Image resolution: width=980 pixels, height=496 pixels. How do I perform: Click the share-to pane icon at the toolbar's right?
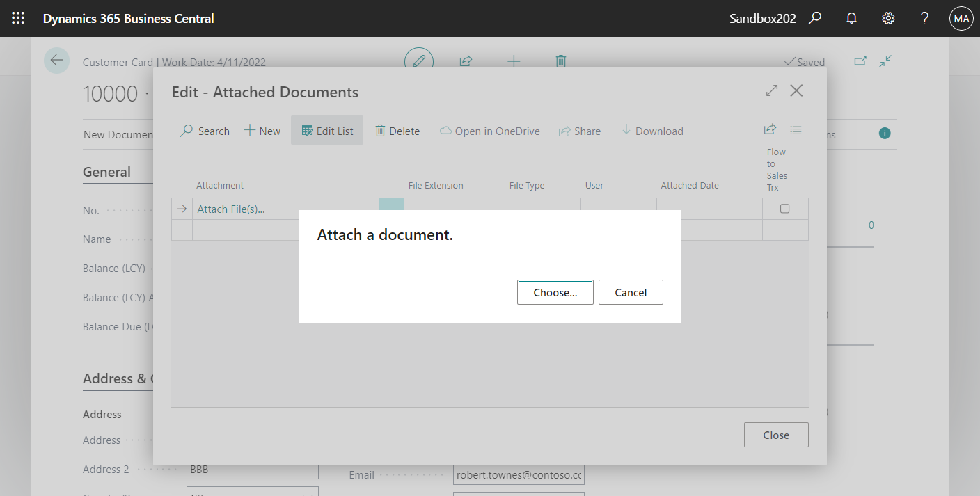[770, 129]
